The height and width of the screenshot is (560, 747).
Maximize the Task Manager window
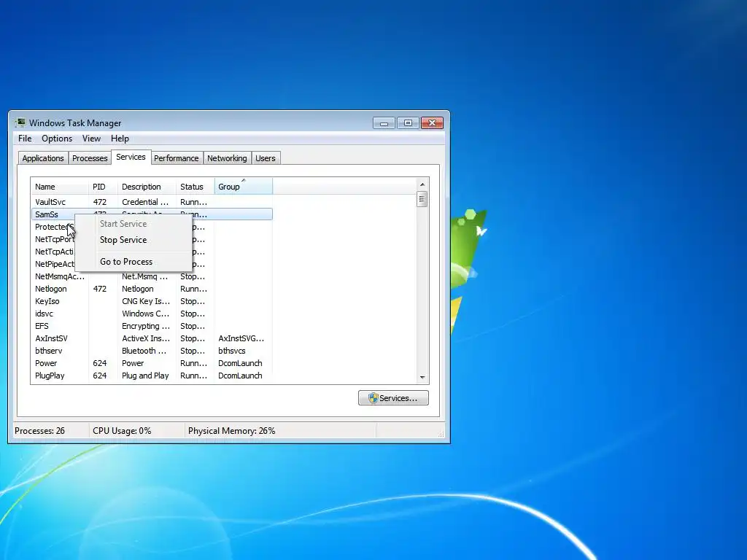pos(408,123)
